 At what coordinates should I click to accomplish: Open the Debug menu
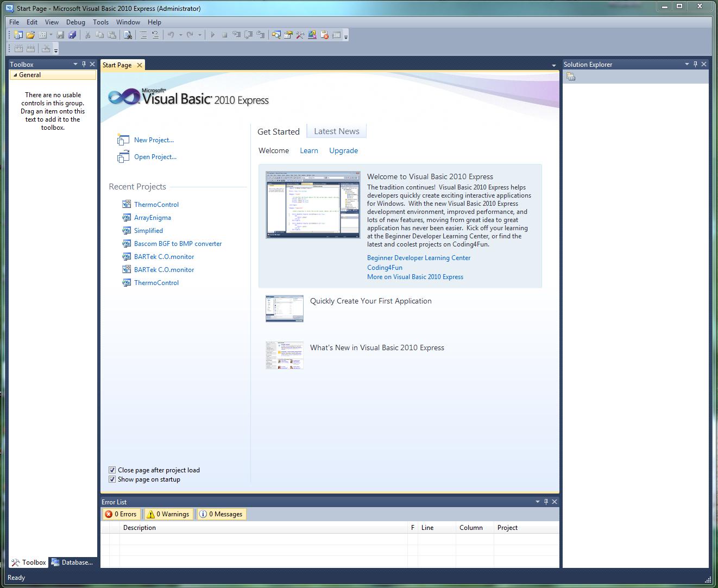pos(75,22)
